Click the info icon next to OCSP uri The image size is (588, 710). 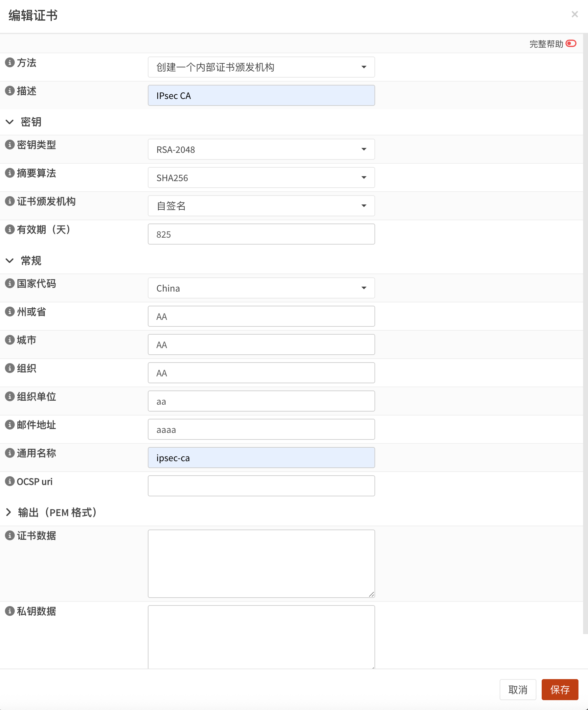pos(10,481)
